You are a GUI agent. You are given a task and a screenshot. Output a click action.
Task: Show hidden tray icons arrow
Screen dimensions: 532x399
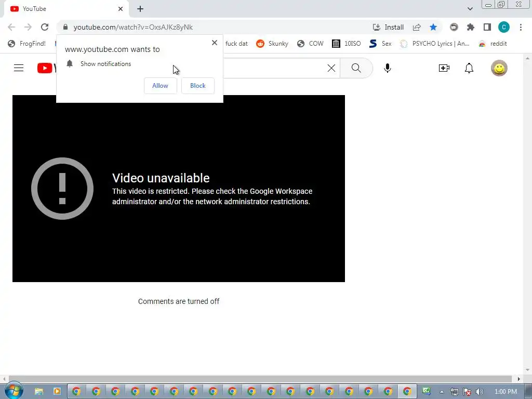pos(442,392)
